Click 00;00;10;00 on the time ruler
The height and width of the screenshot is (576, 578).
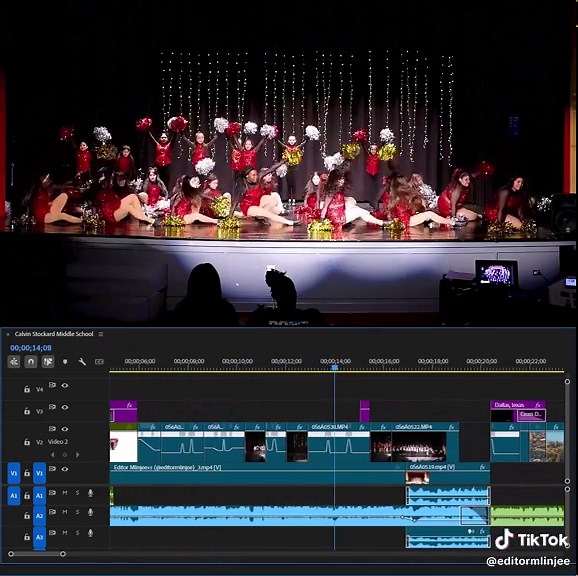click(x=237, y=361)
